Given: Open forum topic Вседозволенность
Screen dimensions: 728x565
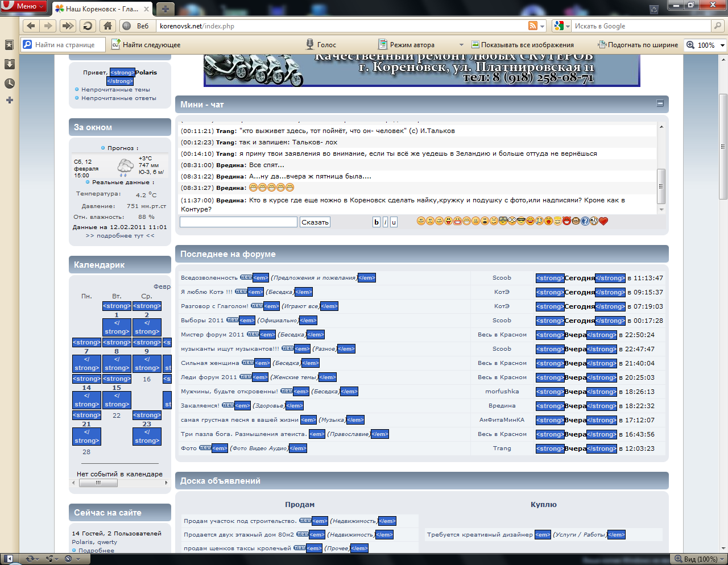Looking at the screenshot, I should click(209, 277).
